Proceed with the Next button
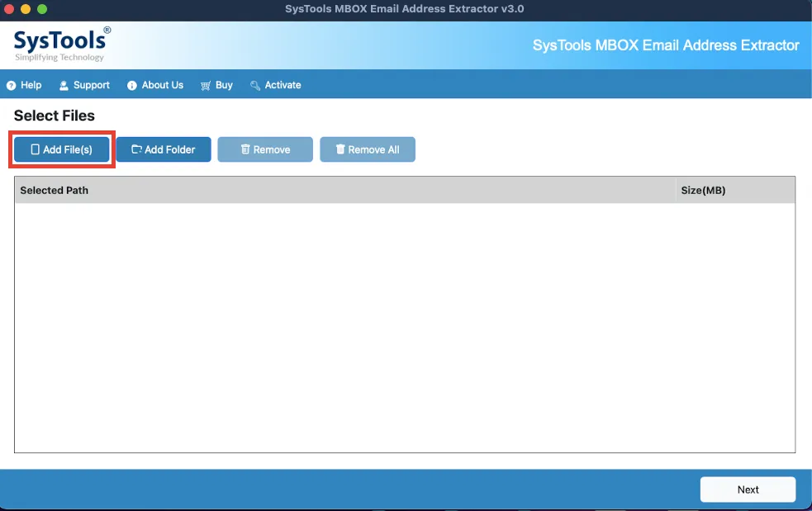The height and width of the screenshot is (511, 812). click(x=748, y=490)
